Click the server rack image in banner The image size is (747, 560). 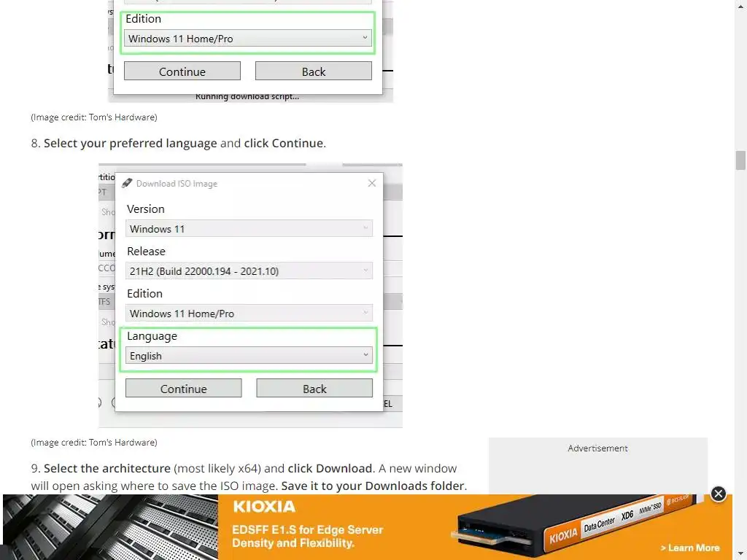tap(111, 527)
